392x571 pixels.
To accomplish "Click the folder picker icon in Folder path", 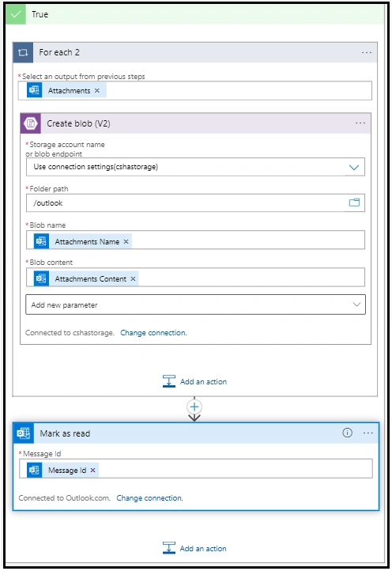I will [x=354, y=202].
